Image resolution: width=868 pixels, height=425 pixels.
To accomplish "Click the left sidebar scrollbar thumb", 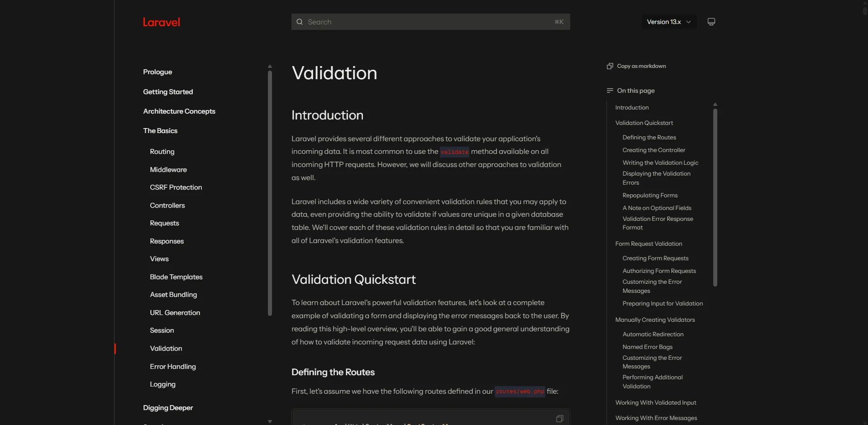I will click(270, 193).
